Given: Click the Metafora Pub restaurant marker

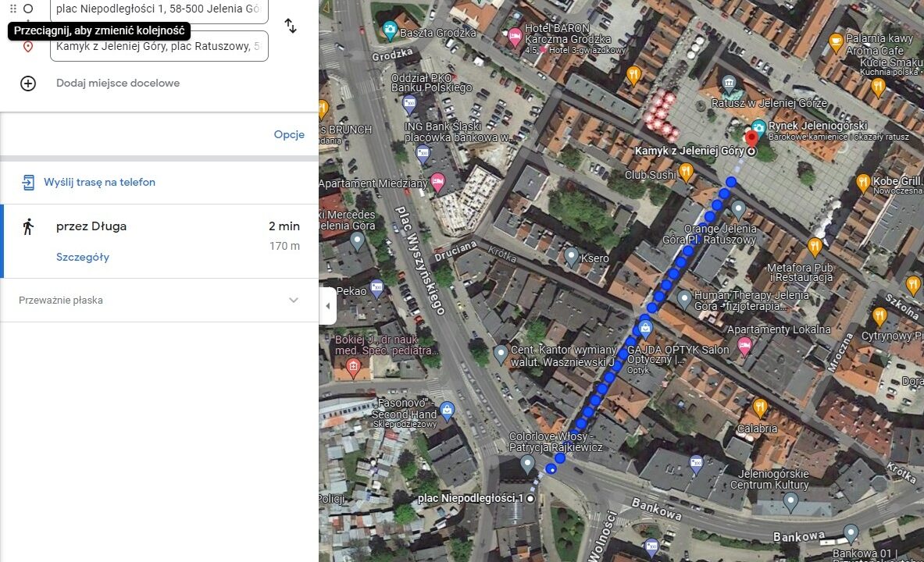Looking at the screenshot, I should (x=815, y=247).
